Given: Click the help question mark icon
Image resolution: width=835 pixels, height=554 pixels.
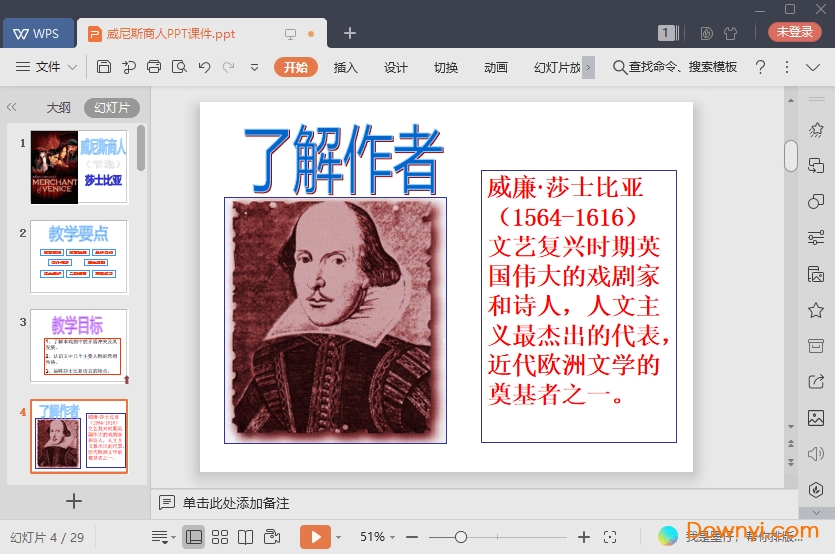Looking at the screenshot, I should (761, 67).
